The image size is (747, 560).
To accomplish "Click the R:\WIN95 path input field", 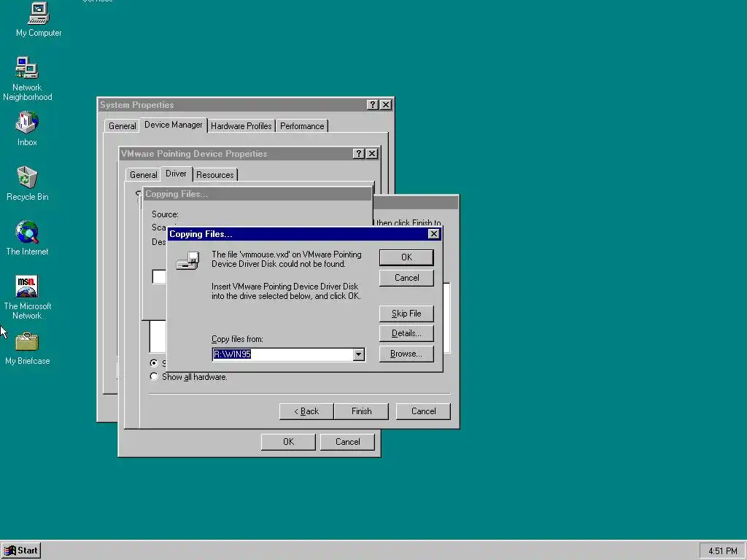I will pos(282,354).
